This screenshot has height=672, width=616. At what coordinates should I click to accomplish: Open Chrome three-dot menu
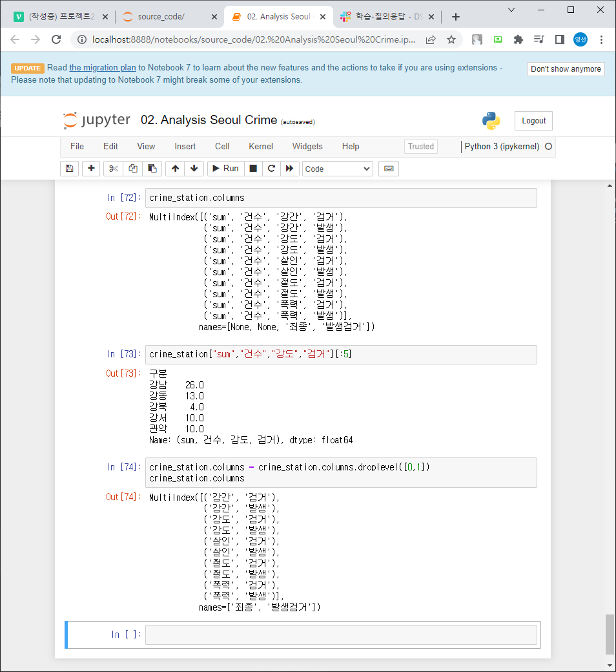click(x=601, y=40)
